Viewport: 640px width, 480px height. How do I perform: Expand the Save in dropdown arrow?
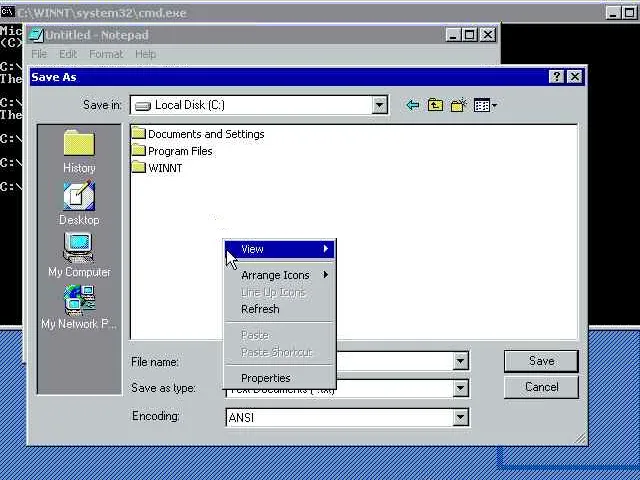click(x=379, y=105)
